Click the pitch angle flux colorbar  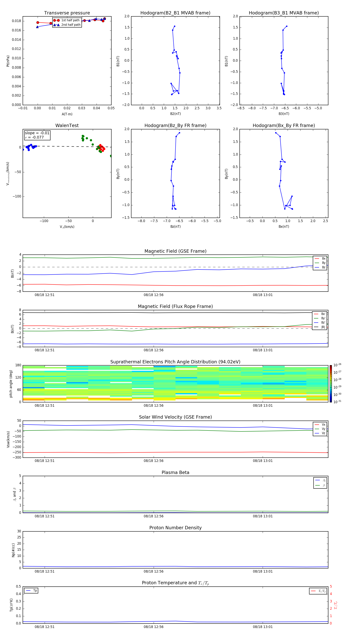[331, 384]
